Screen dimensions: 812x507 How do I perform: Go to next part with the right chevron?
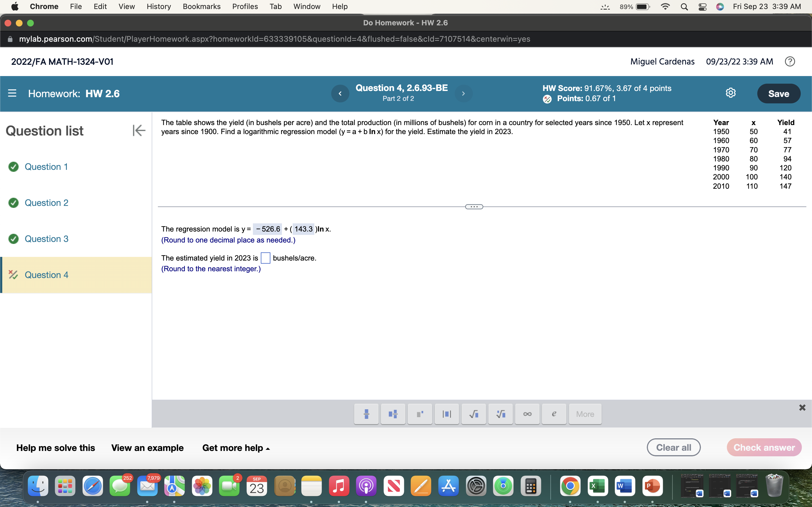[x=464, y=94]
